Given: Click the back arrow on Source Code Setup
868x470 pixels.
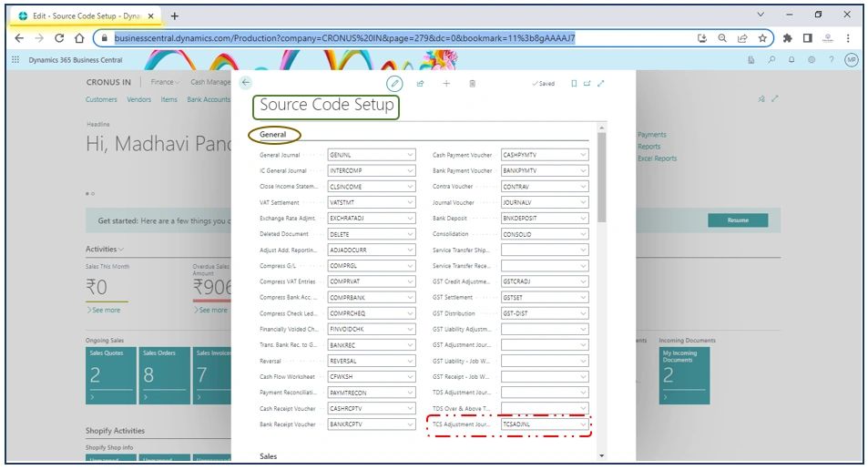Looking at the screenshot, I should [x=245, y=83].
